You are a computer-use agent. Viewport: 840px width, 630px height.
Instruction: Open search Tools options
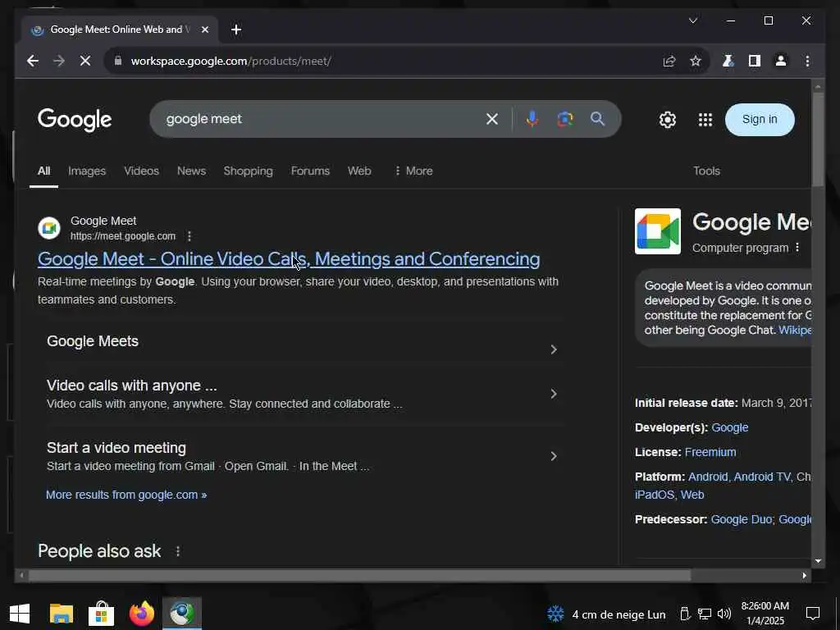[x=706, y=171]
